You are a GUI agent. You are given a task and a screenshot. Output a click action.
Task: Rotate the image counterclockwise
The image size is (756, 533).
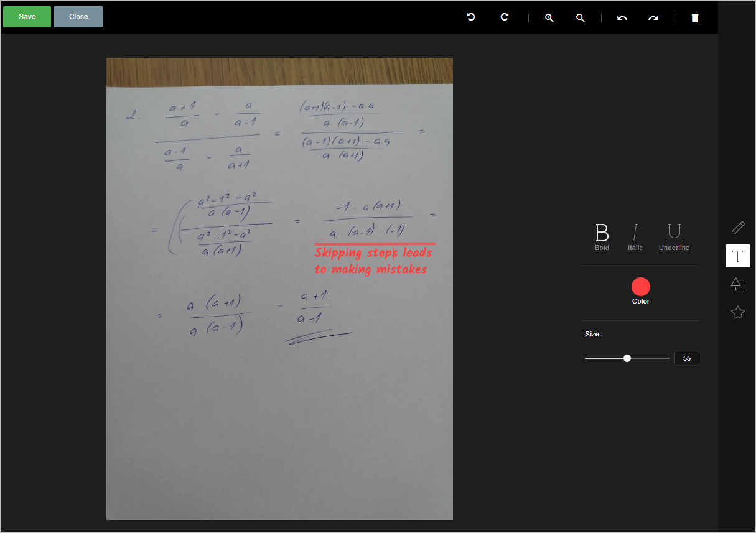point(471,17)
